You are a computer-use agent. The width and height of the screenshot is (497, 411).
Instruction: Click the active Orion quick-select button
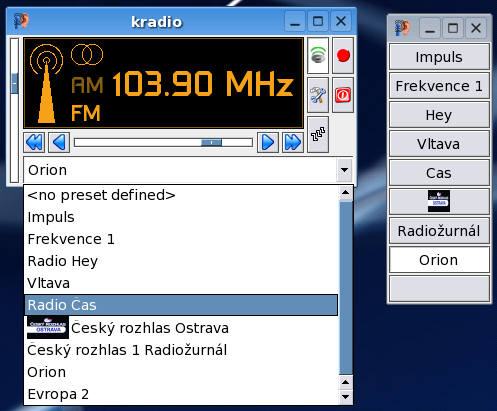click(439, 260)
